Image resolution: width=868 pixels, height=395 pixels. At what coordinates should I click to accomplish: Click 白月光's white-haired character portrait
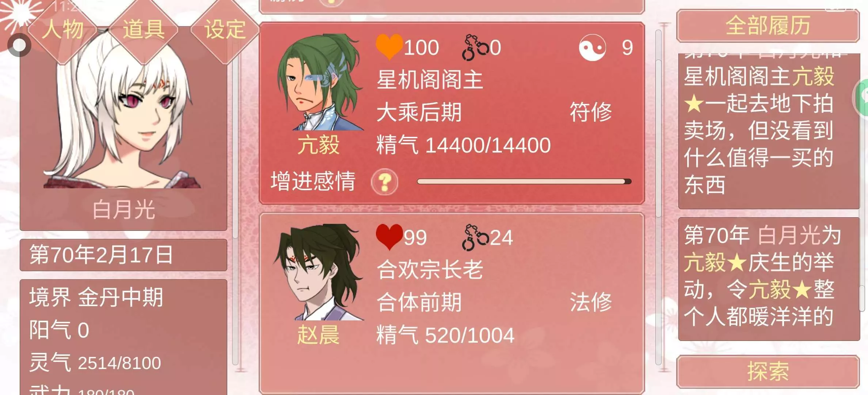(122, 110)
